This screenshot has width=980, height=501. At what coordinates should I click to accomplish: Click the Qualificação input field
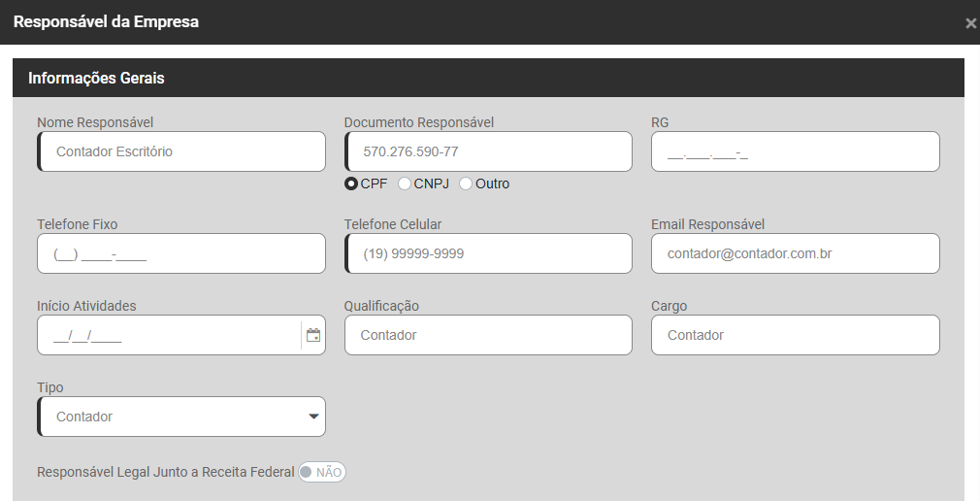[488, 335]
